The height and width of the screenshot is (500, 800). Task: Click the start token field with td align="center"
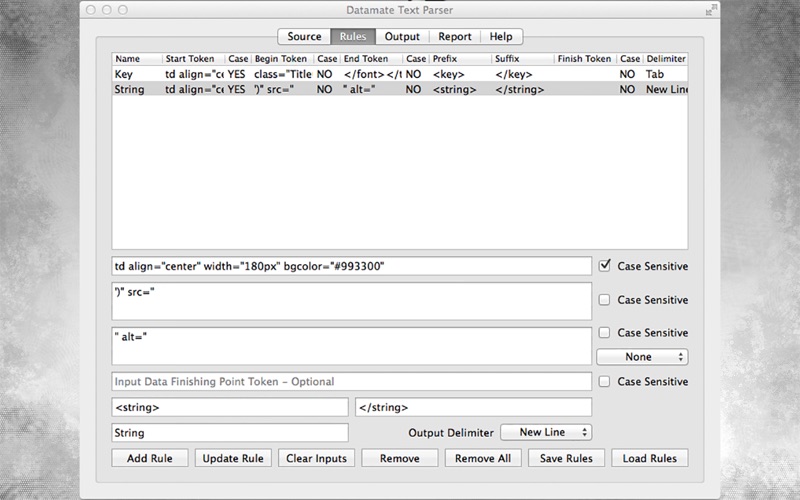[x=352, y=266]
